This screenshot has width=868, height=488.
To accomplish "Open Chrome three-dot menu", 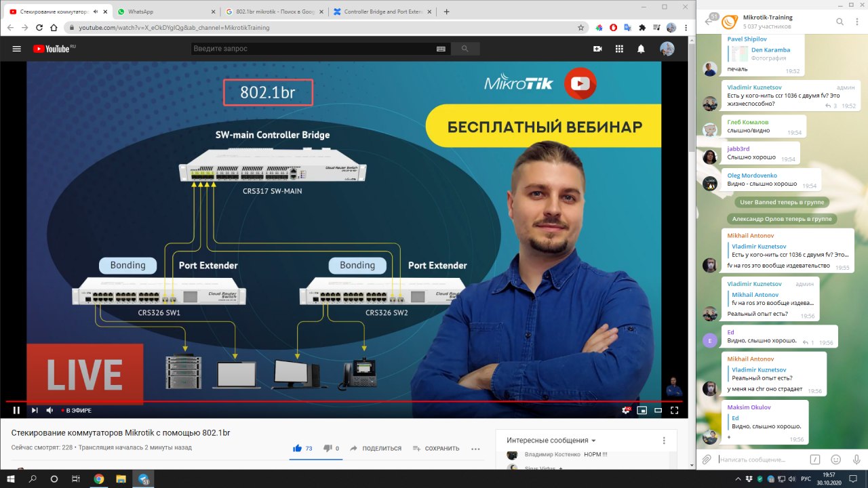I will (x=685, y=28).
